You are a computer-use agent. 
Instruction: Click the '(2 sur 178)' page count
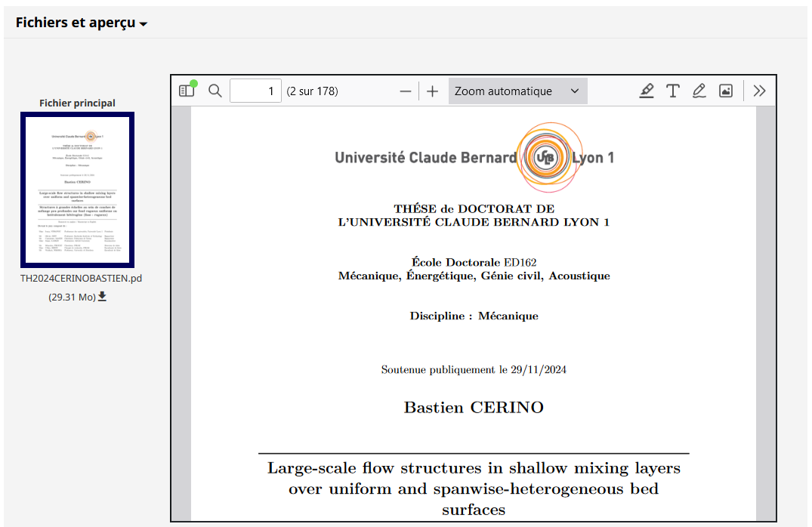(312, 91)
